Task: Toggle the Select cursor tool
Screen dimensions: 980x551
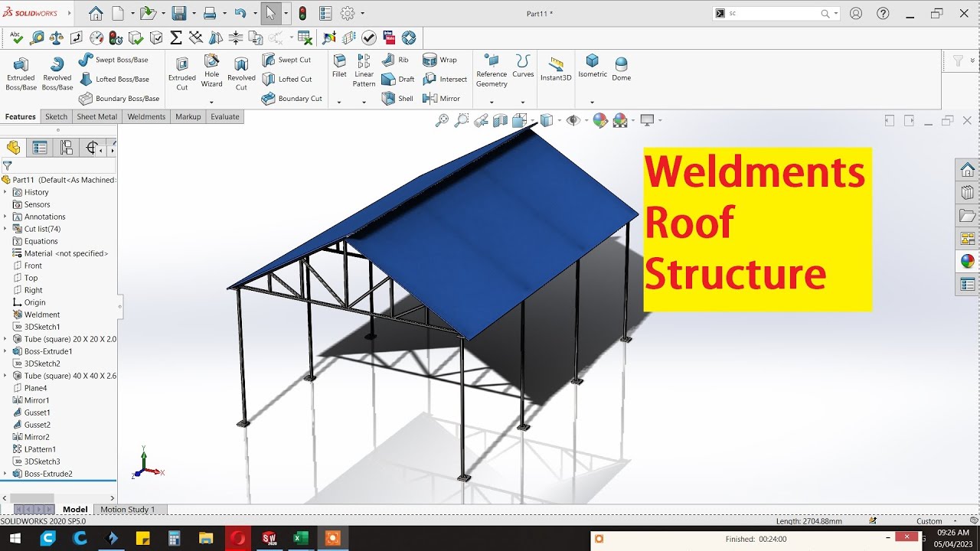Action: 270,13
